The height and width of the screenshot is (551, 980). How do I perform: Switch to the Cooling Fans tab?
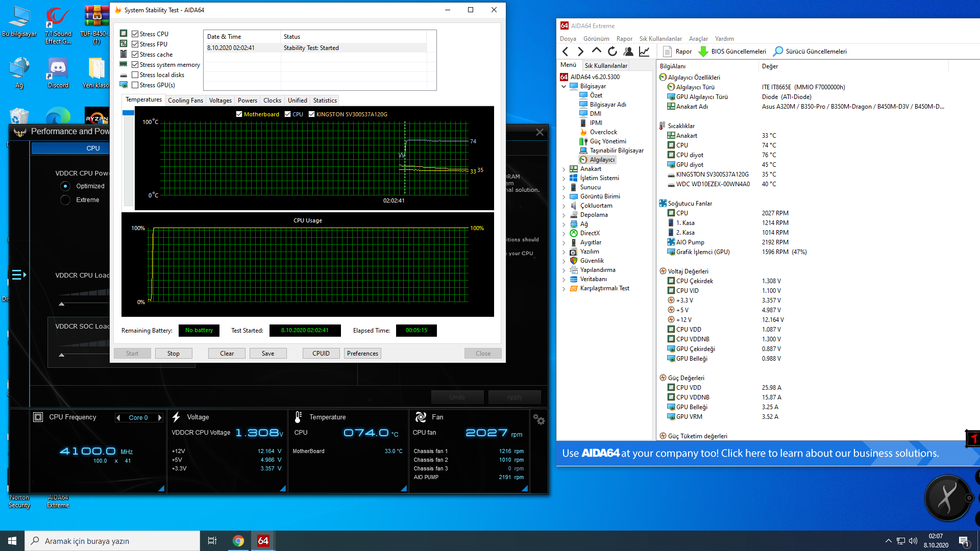coord(185,101)
